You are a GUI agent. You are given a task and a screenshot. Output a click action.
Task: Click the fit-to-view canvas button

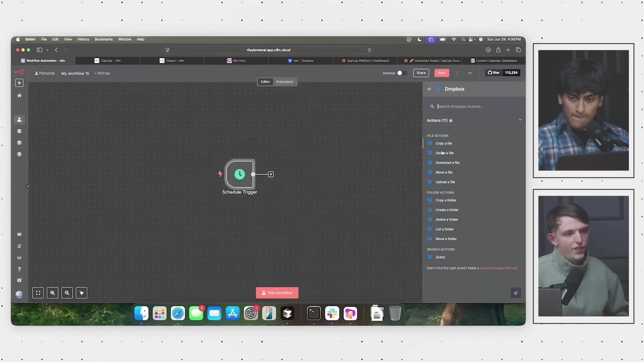[x=38, y=293]
